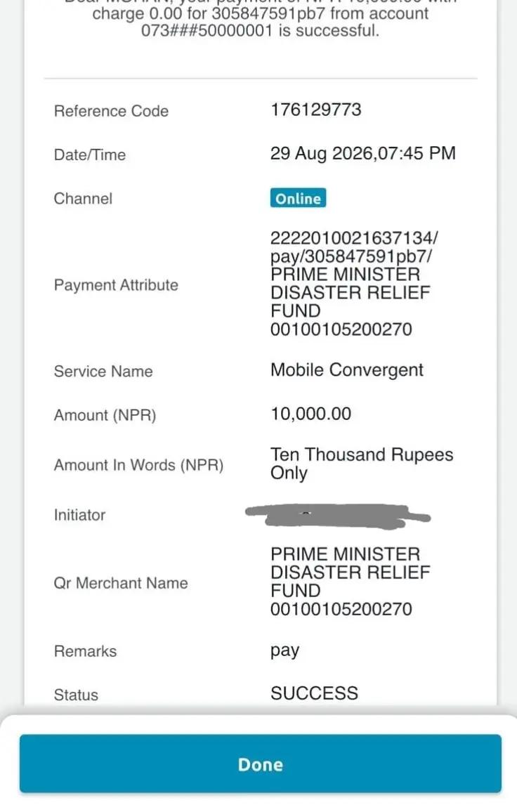Select the Mobile Convergent service name
The height and width of the screenshot is (812, 517).
point(347,369)
